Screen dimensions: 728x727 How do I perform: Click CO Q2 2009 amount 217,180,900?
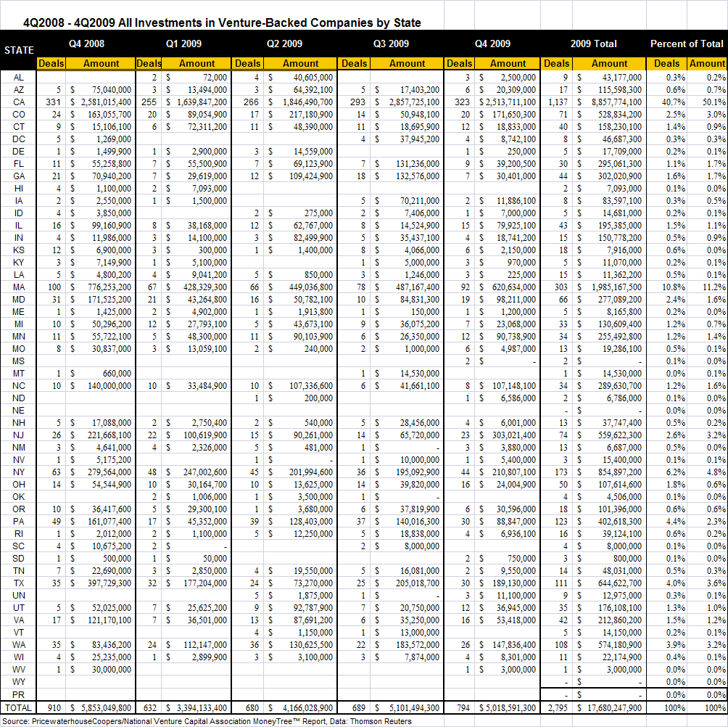(x=310, y=115)
